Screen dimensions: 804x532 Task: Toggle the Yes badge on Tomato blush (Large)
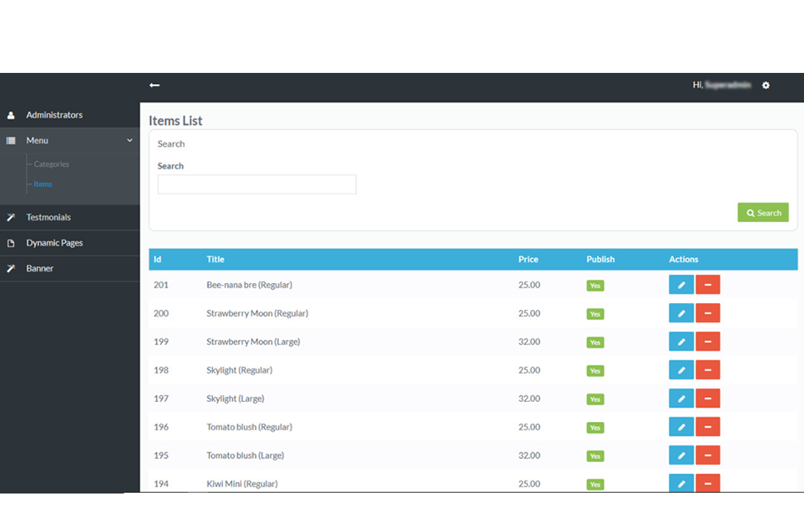click(x=595, y=456)
